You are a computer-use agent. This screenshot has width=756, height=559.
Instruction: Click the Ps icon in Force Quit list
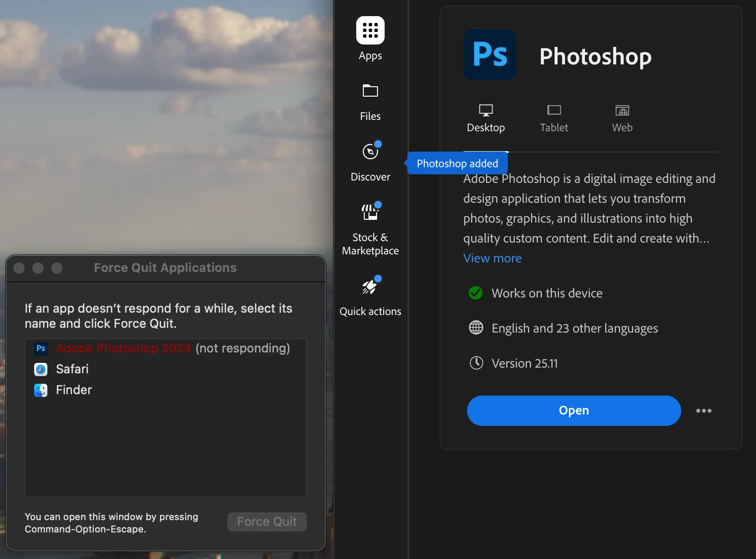(41, 349)
